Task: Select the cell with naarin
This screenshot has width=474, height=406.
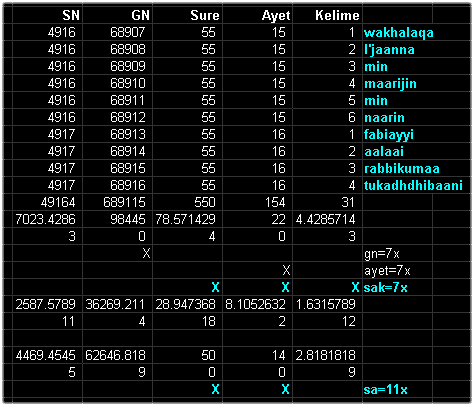Action: pos(398,118)
